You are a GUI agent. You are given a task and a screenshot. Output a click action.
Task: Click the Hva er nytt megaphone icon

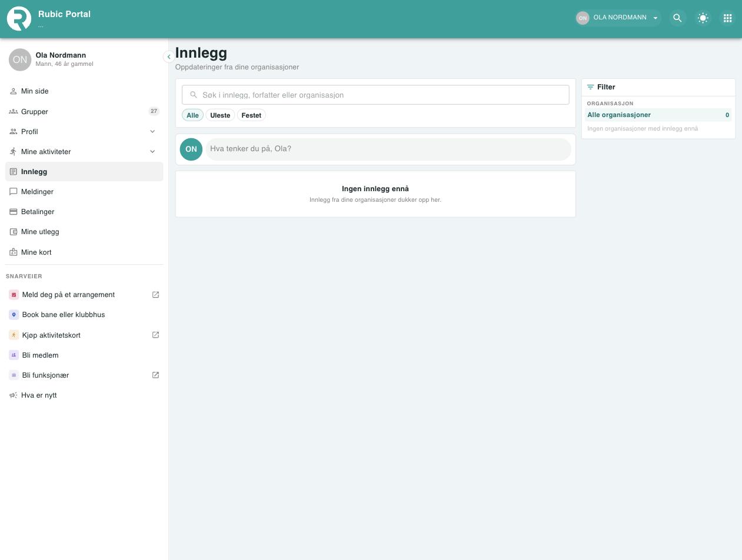pos(14,395)
